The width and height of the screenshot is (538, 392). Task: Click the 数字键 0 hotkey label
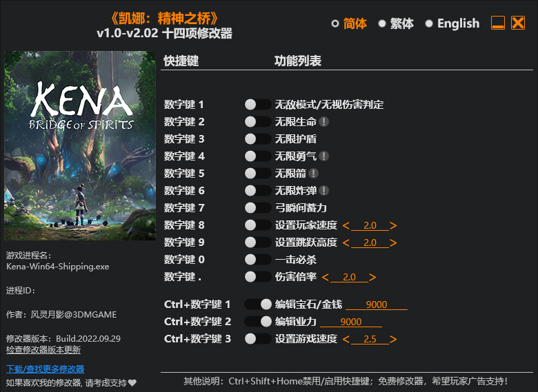[184, 260]
